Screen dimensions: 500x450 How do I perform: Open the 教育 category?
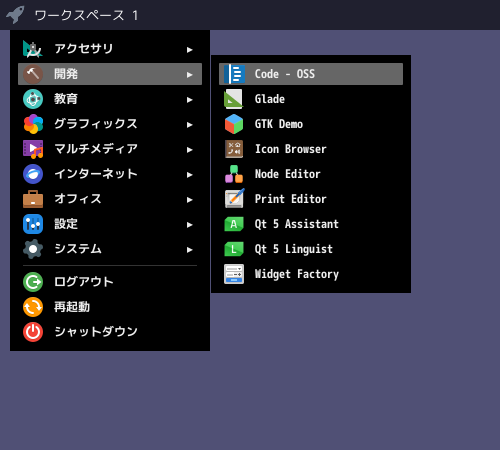tap(110, 99)
